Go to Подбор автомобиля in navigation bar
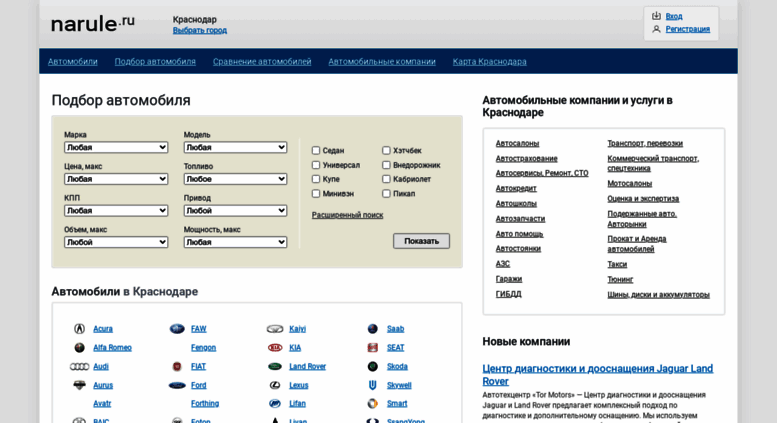Viewport: 777px width, 423px height. pyautogui.click(x=155, y=61)
